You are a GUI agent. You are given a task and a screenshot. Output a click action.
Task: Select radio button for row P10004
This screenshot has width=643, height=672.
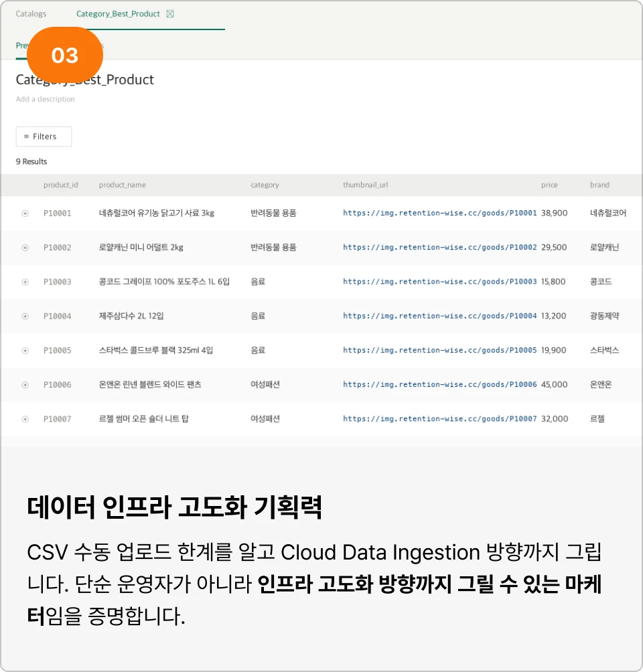tap(25, 317)
